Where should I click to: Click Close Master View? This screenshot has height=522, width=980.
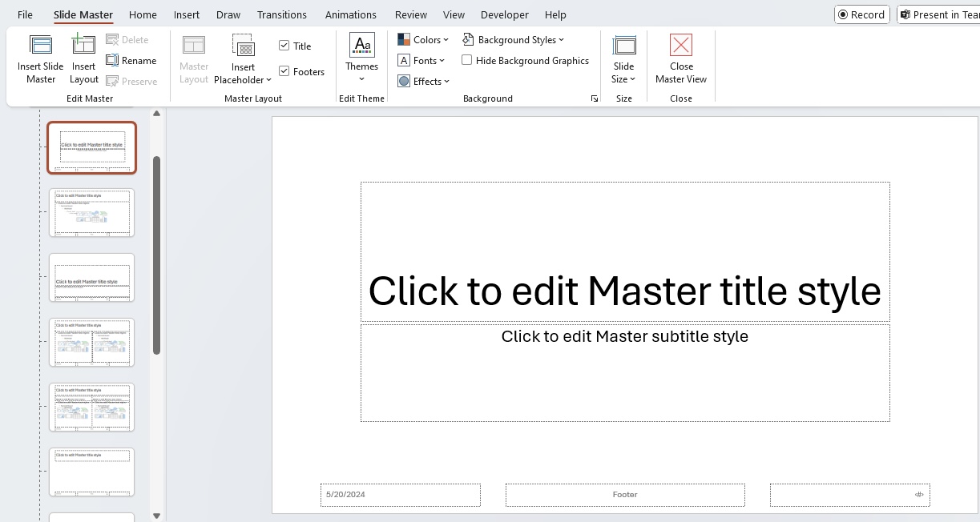pos(681,58)
